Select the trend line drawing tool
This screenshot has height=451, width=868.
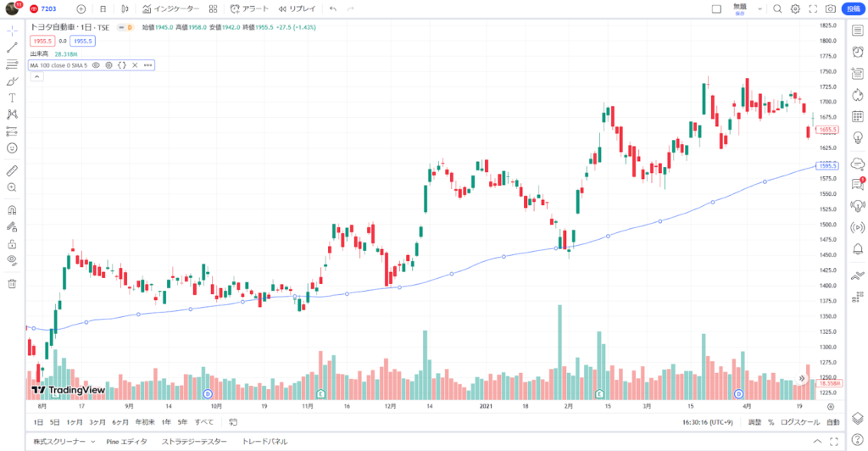point(12,47)
